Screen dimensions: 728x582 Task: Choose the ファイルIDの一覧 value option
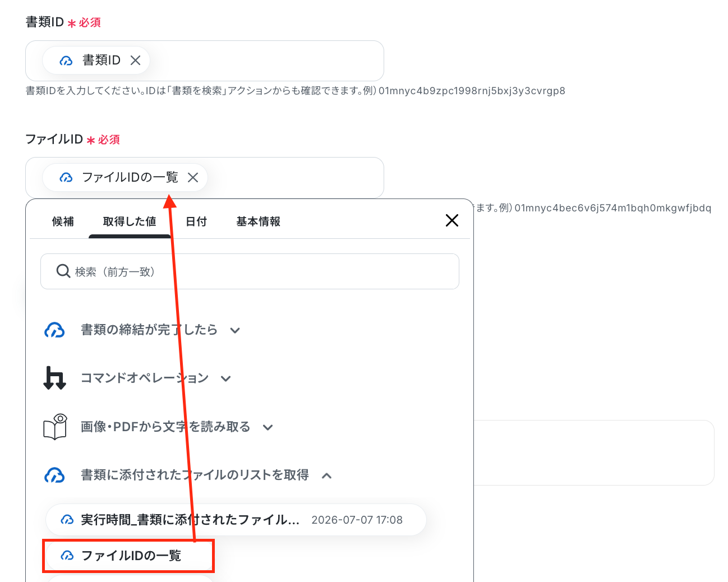tap(128, 556)
